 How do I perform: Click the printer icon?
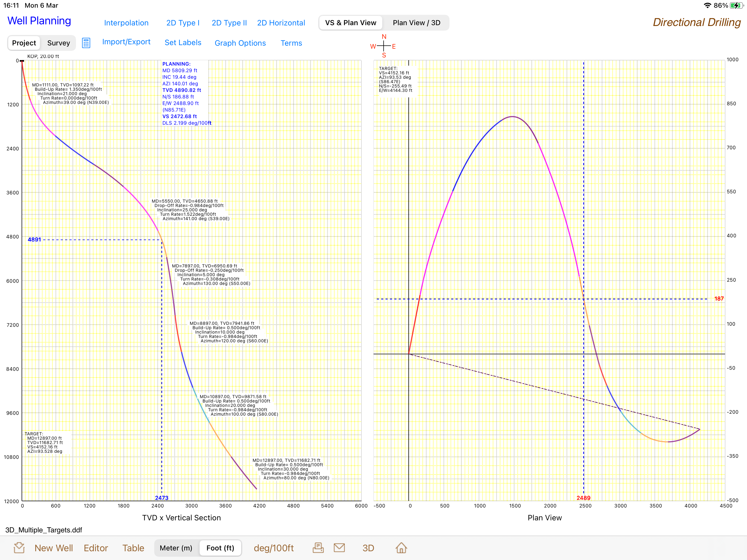(x=318, y=547)
